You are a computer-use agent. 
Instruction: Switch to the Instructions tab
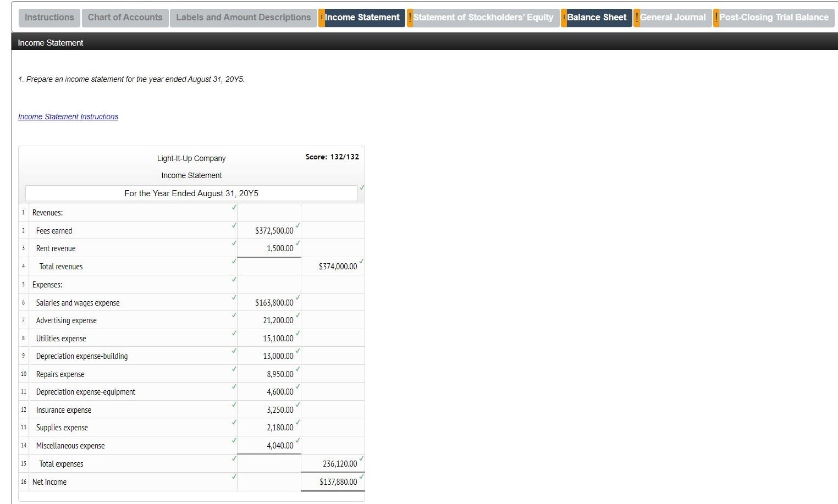[x=49, y=18]
